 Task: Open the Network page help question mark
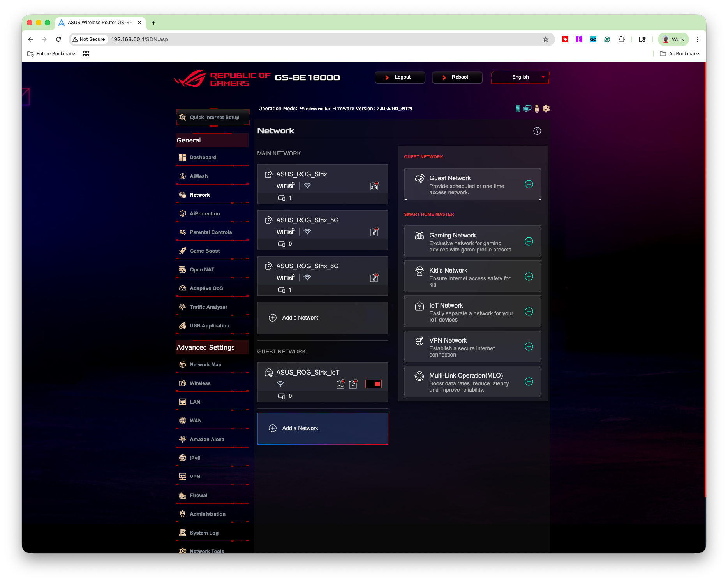tap(537, 131)
